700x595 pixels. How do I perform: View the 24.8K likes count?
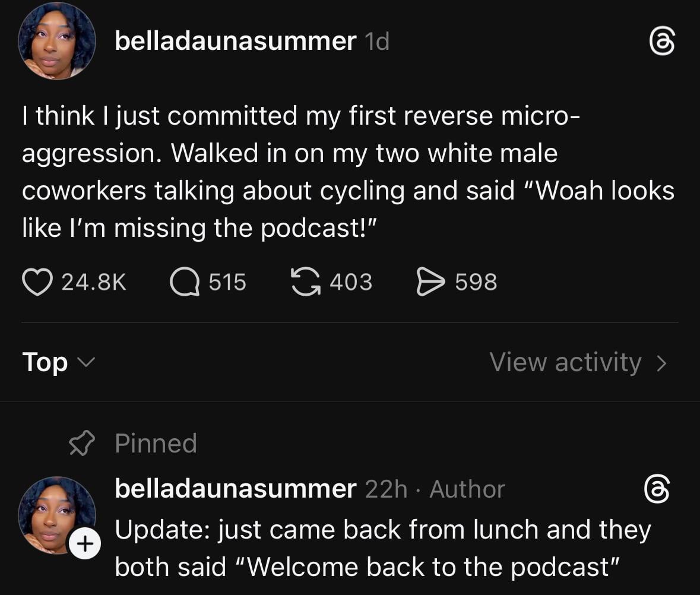point(94,282)
